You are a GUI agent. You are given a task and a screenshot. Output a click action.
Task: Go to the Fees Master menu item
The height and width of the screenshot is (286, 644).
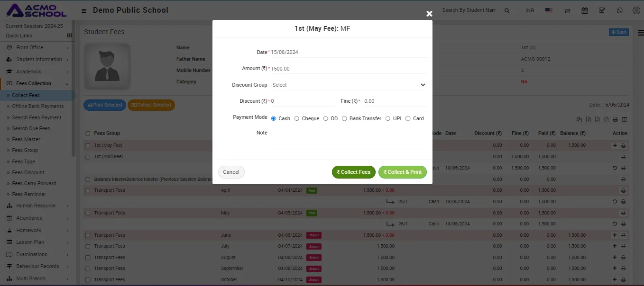pos(26,139)
